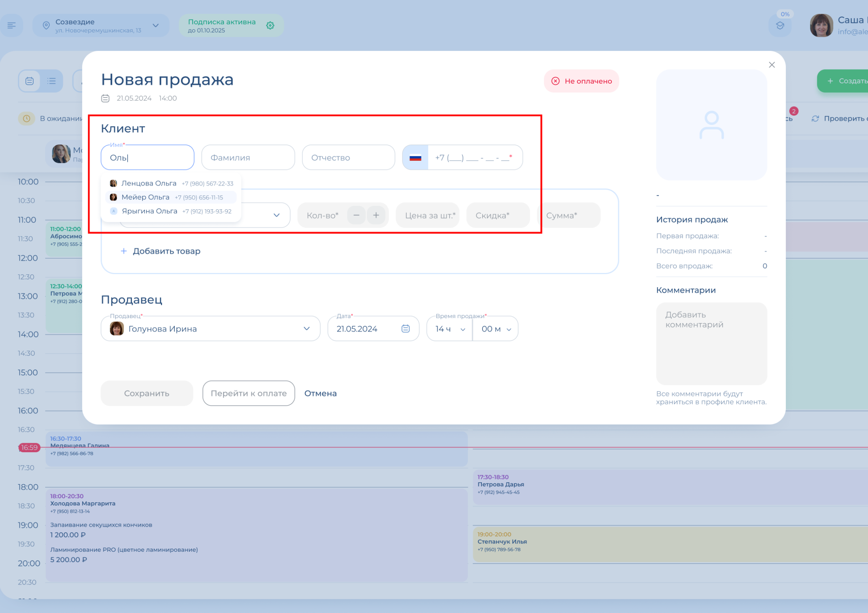Click the Отмена link
The height and width of the screenshot is (613, 868).
[x=320, y=393]
